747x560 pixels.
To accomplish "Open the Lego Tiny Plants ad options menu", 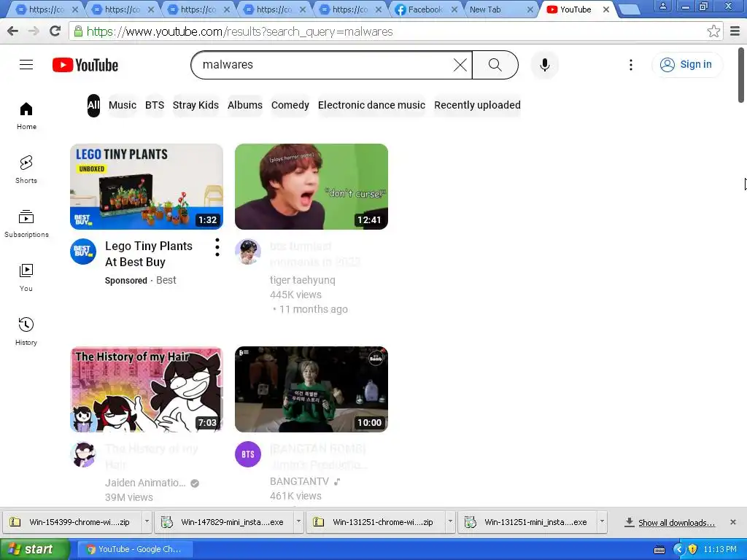I will 217,247.
